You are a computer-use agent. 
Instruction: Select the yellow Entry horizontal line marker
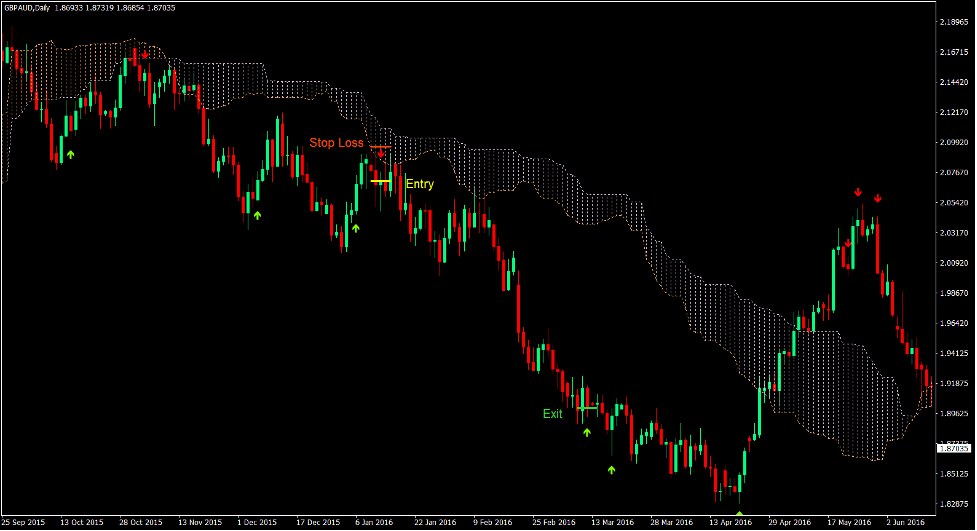click(382, 181)
